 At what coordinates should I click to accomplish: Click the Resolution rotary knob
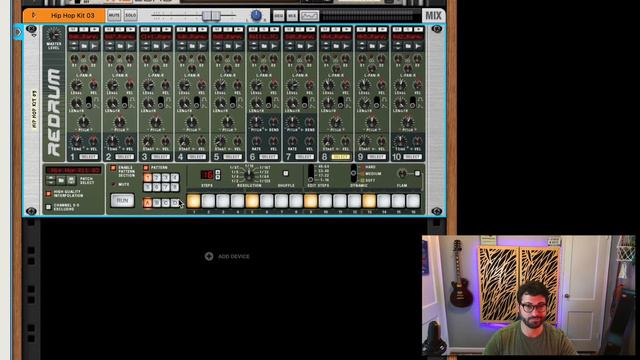click(x=249, y=175)
